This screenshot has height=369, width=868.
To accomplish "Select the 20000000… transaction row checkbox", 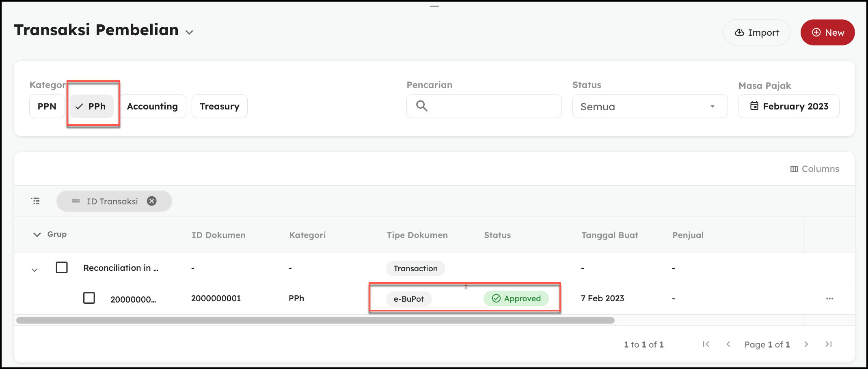I will pos(89,298).
